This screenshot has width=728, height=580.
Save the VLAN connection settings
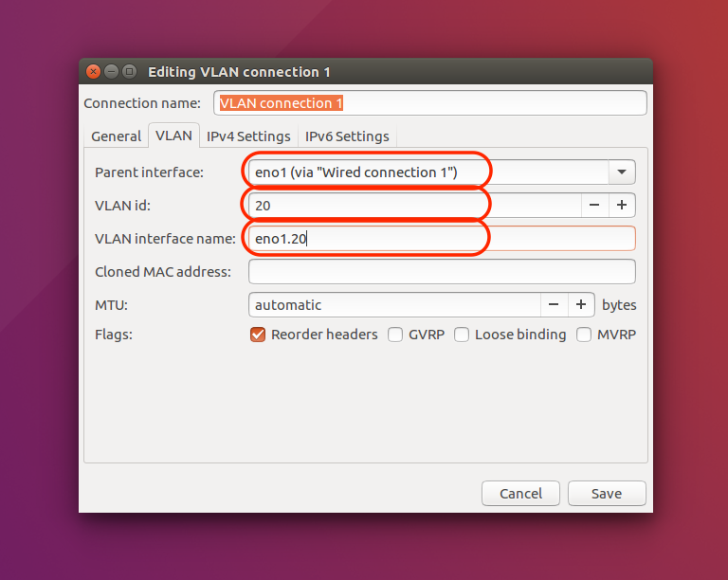pos(607,493)
